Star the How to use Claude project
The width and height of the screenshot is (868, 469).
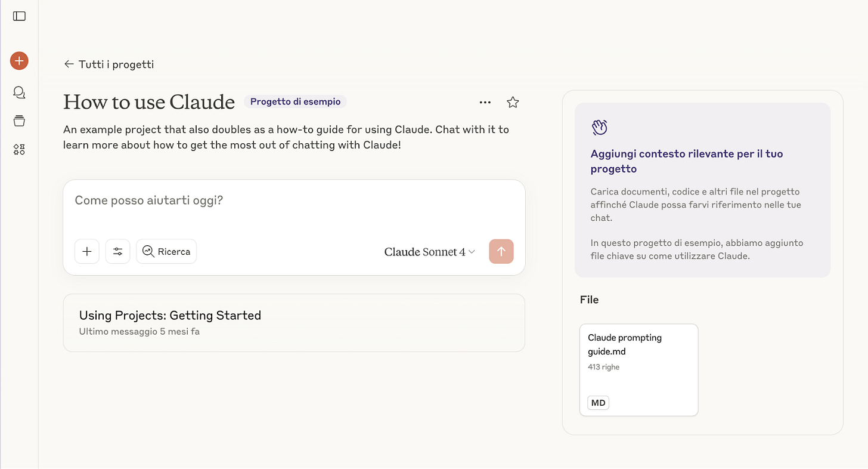[x=513, y=102]
